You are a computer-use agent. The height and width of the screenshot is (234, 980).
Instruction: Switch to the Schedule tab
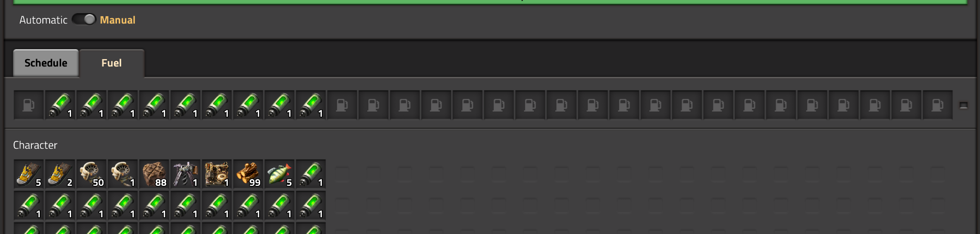(x=46, y=63)
